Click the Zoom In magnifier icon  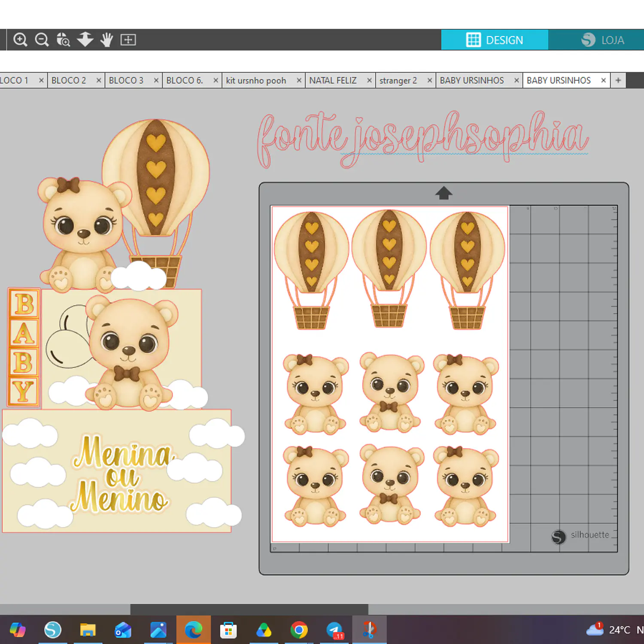point(20,40)
